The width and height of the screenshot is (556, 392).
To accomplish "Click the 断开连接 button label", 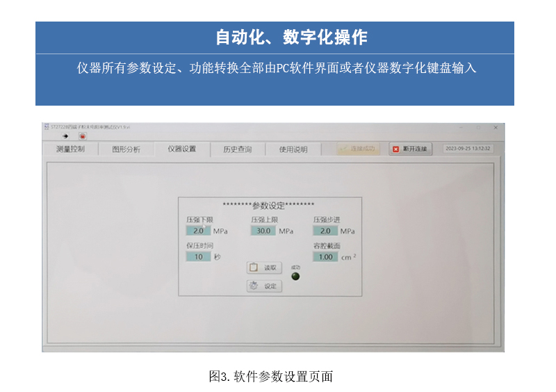I will pyautogui.click(x=415, y=149).
